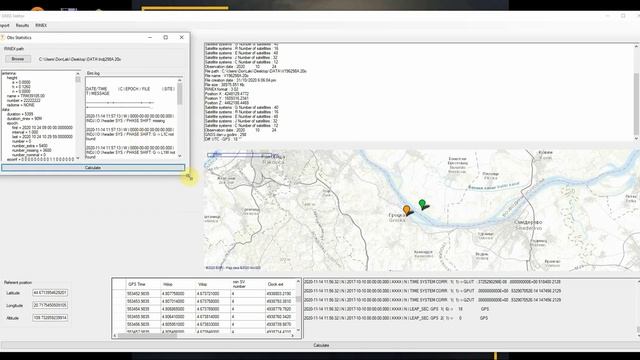Click the data table scroll-right arrow
This screenshot has height=360, width=640.
293,336
